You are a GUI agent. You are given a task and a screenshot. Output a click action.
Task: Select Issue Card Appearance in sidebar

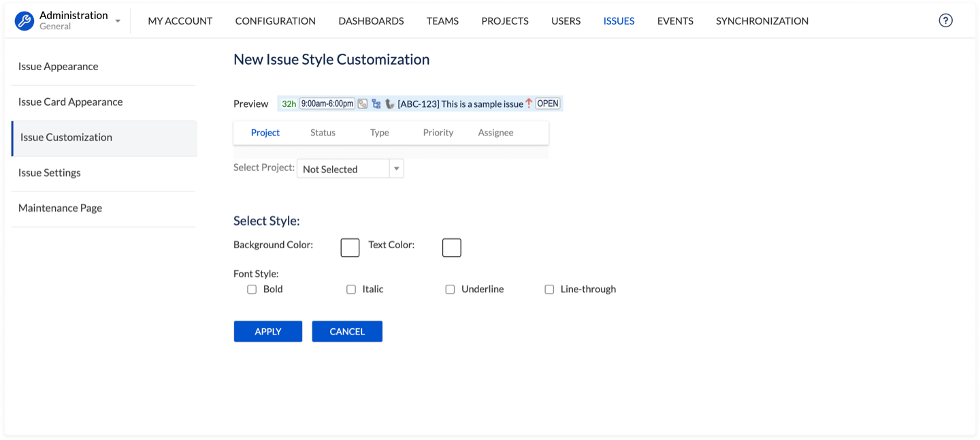[71, 102]
